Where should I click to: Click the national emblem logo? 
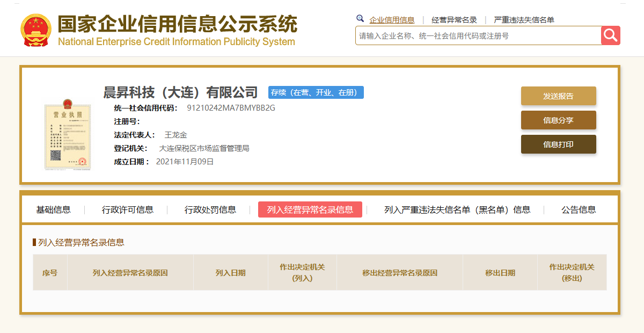click(36, 30)
